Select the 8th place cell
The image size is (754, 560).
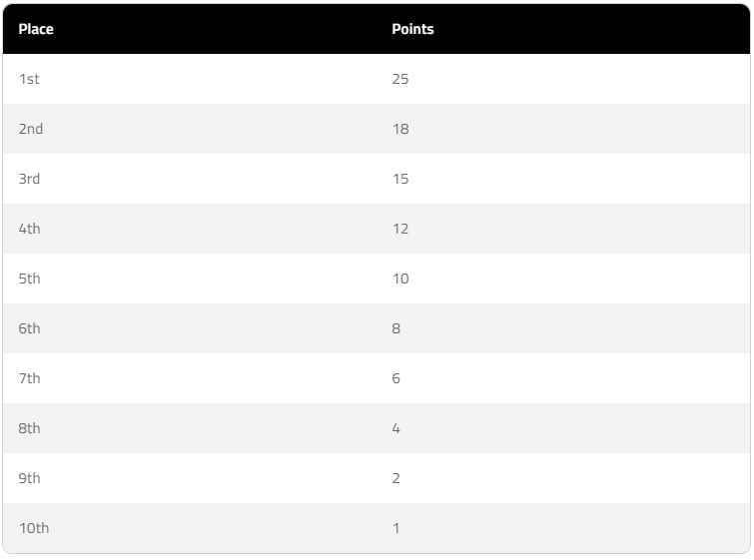coord(29,428)
